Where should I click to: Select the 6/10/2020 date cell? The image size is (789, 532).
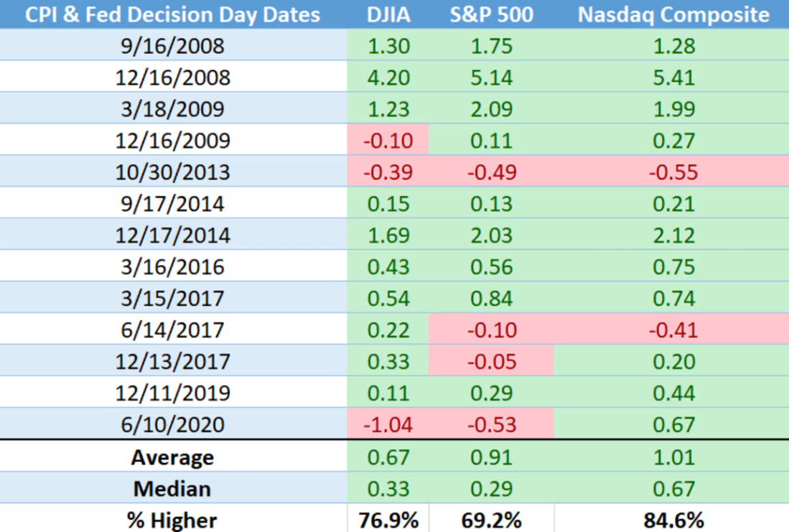coord(172,424)
